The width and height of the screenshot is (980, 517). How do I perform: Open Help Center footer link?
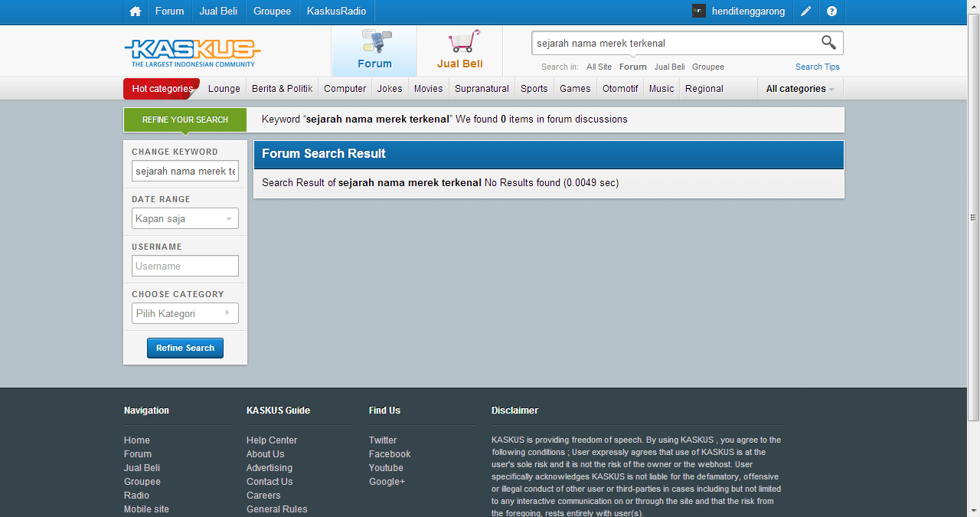tap(272, 440)
